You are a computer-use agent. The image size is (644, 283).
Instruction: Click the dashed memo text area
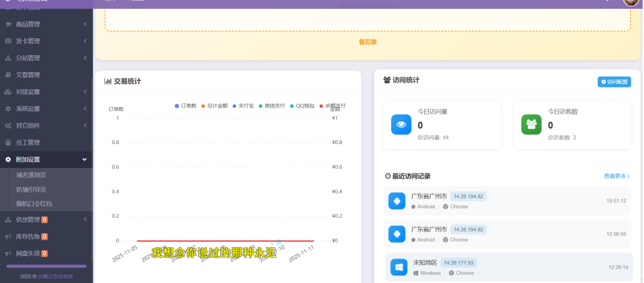point(367,19)
